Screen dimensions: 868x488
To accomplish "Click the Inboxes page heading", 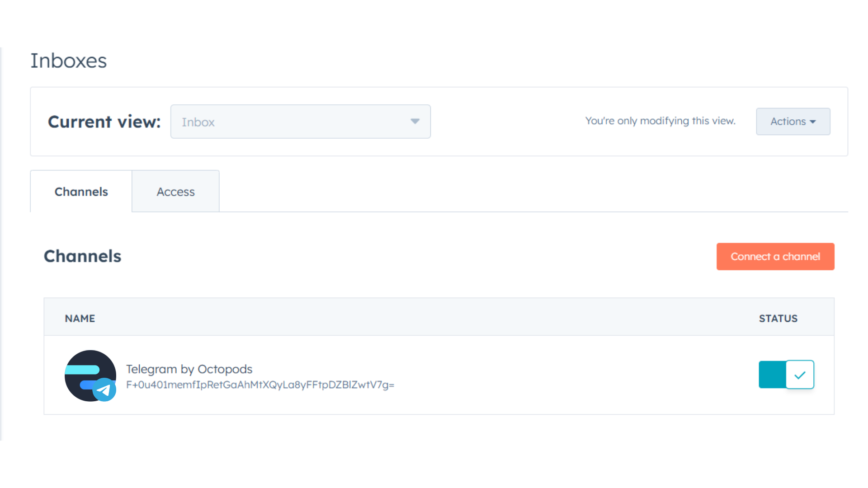I will (x=69, y=61).
